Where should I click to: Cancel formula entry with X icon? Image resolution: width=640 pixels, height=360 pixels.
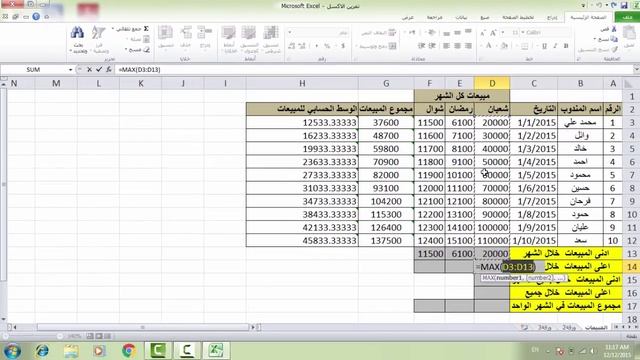pyautogui.click(x=89, y=70)
